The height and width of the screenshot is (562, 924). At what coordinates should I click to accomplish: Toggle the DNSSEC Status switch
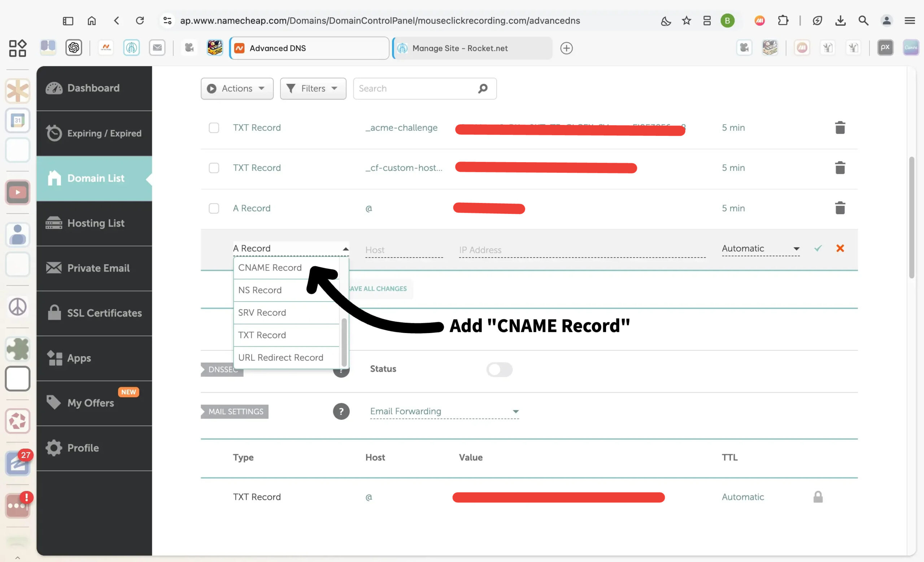point(499,369)
